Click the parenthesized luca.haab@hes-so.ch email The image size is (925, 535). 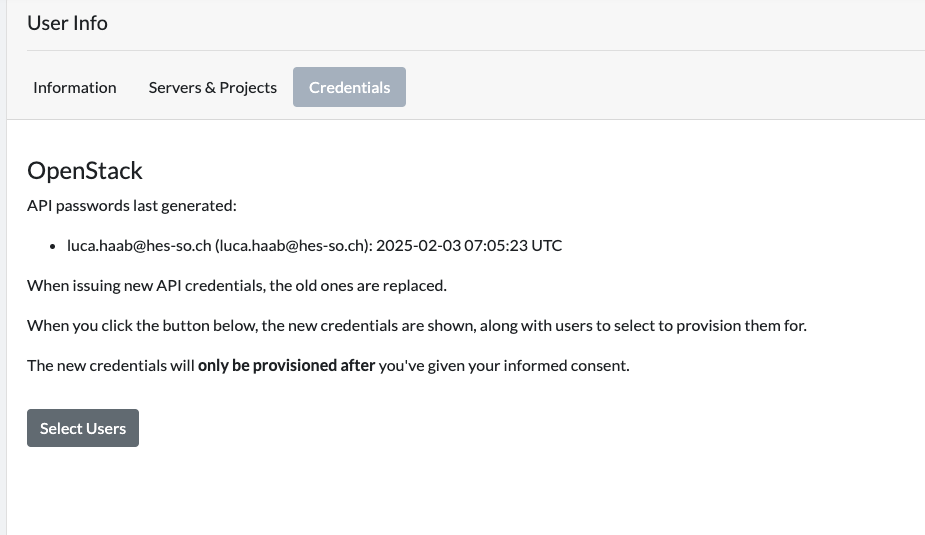pyautogui.click(x=292, y=245)
